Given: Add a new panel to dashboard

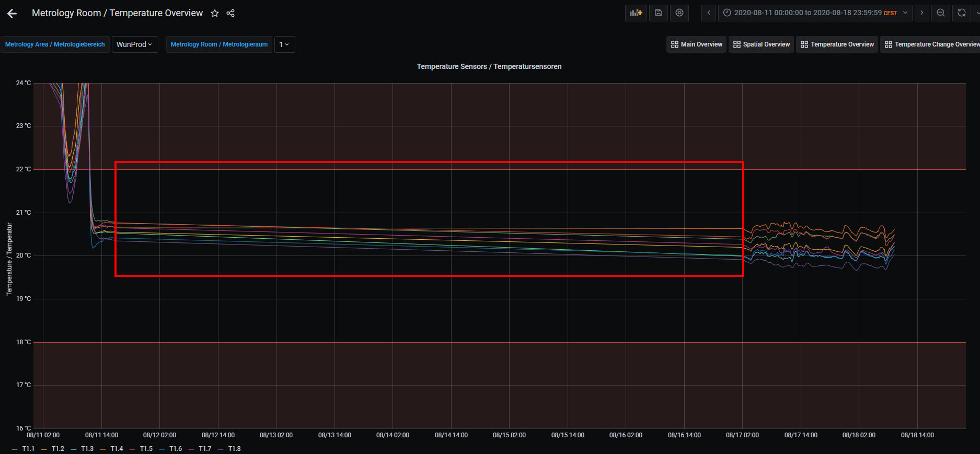Looking at the screenshot, I should click(x=636, y=13).
